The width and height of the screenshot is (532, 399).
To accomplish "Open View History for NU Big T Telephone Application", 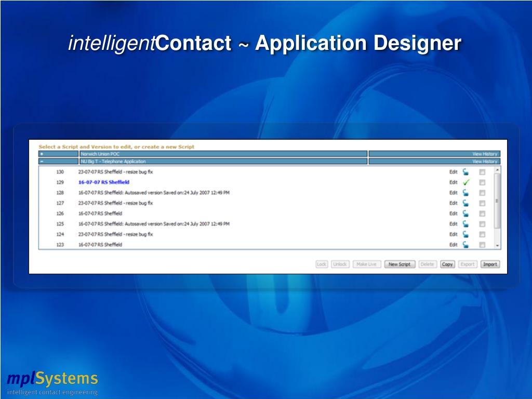I will (x=485, y=162).
